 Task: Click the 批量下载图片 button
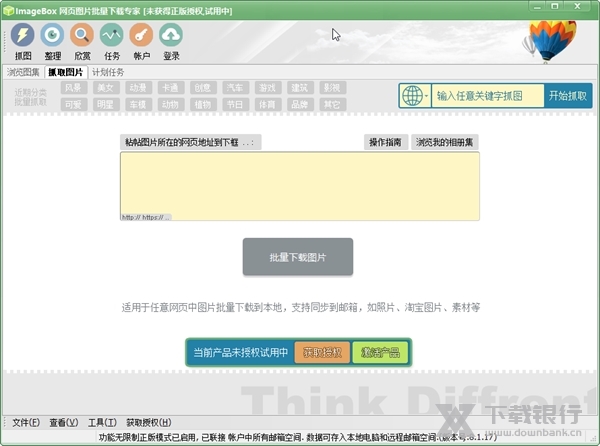(298, 257)
